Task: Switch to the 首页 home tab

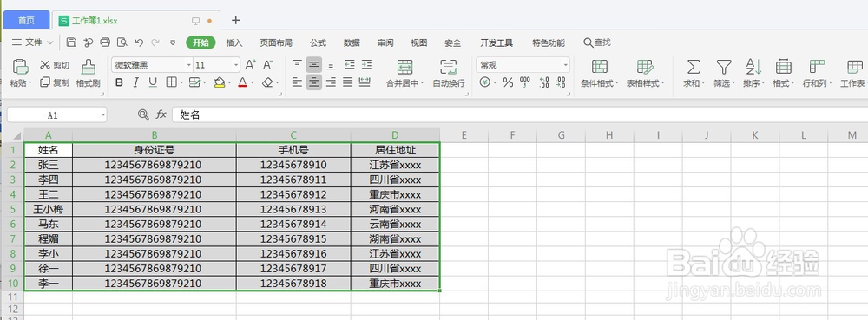Action: (x=26, y=21)
